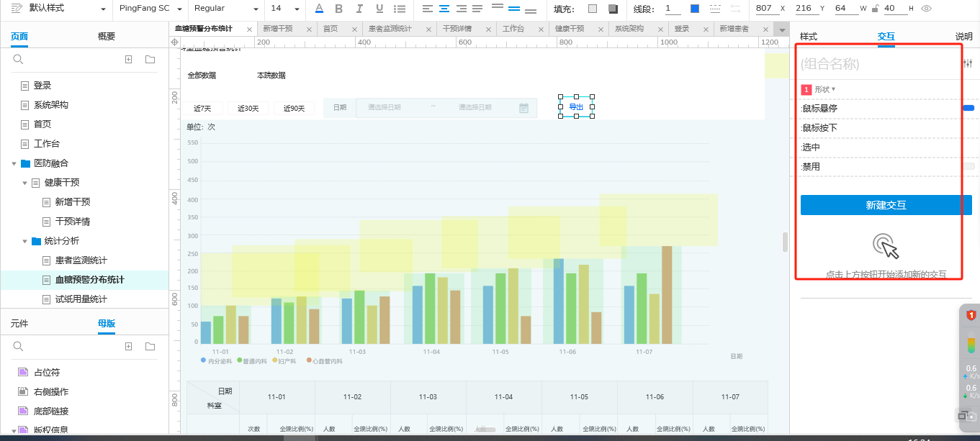This screenshot has width=980, height=441.
Task: Choose the line pattern style
Action: 715,9
